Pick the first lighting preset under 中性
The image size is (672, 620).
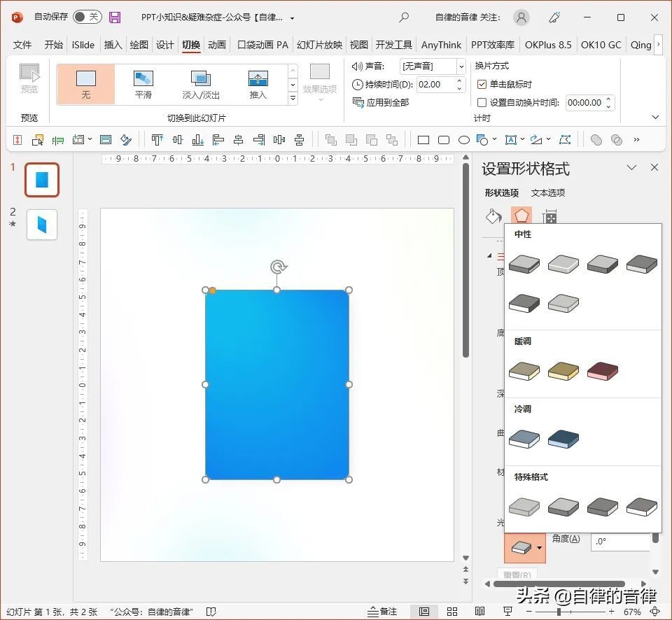(524, 264)
